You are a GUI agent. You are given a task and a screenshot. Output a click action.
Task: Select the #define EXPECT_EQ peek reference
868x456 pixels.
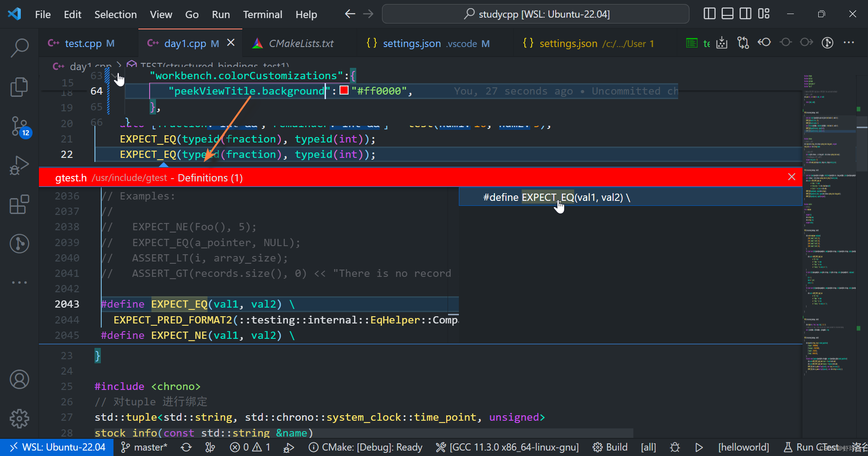point(630,197)
